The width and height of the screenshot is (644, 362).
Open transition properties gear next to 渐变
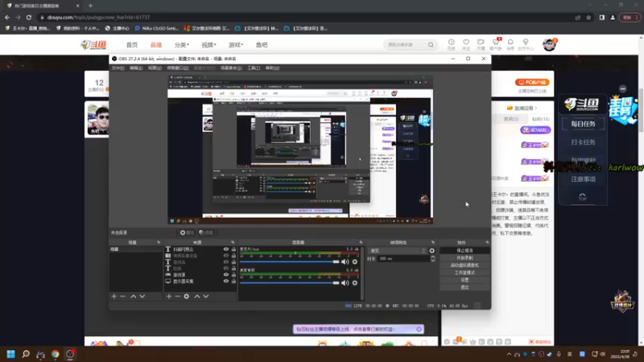coord(432,251)
